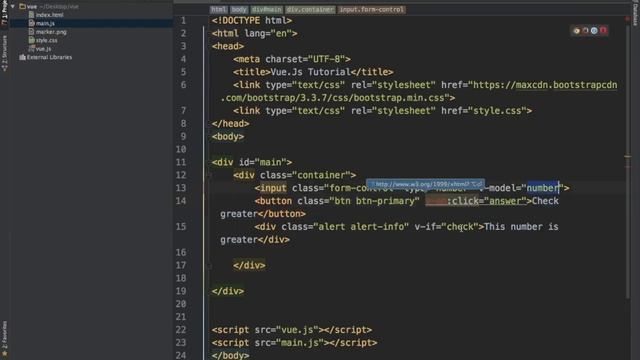Place cursor on selected "number" value
Screen dimensions: 640x360
tap(543, 188)
